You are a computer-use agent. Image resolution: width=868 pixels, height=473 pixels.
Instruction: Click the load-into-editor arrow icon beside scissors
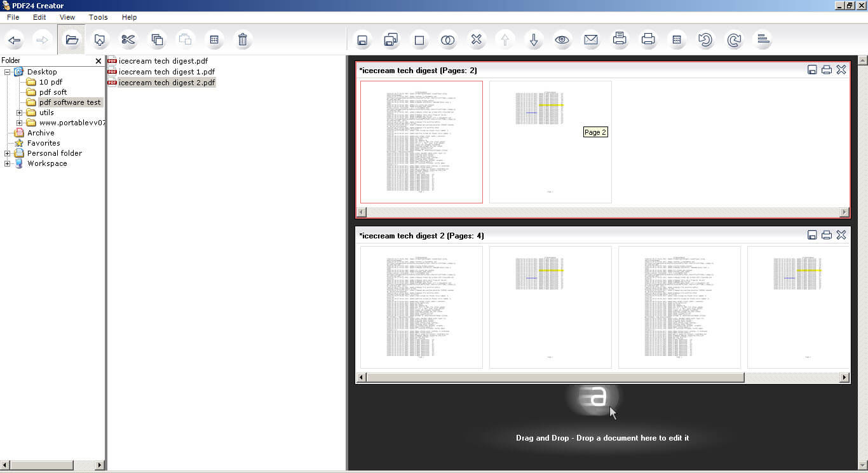[100, 40]
